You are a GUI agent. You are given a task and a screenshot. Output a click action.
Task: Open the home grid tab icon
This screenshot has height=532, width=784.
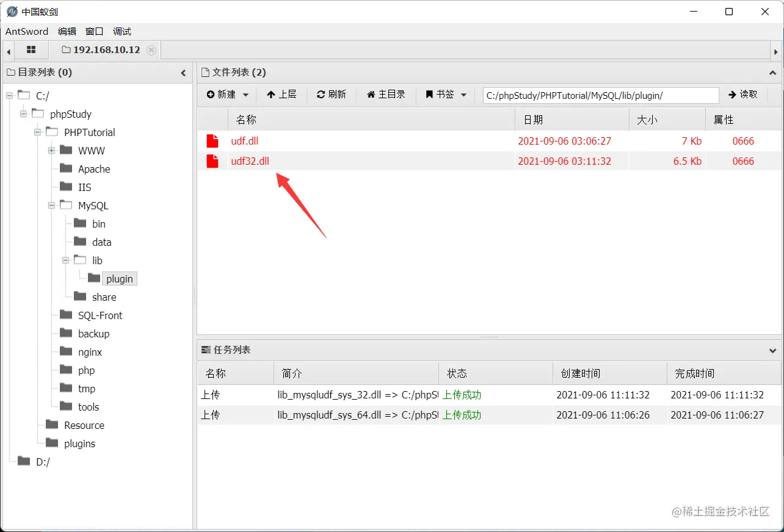click(31, 50)
